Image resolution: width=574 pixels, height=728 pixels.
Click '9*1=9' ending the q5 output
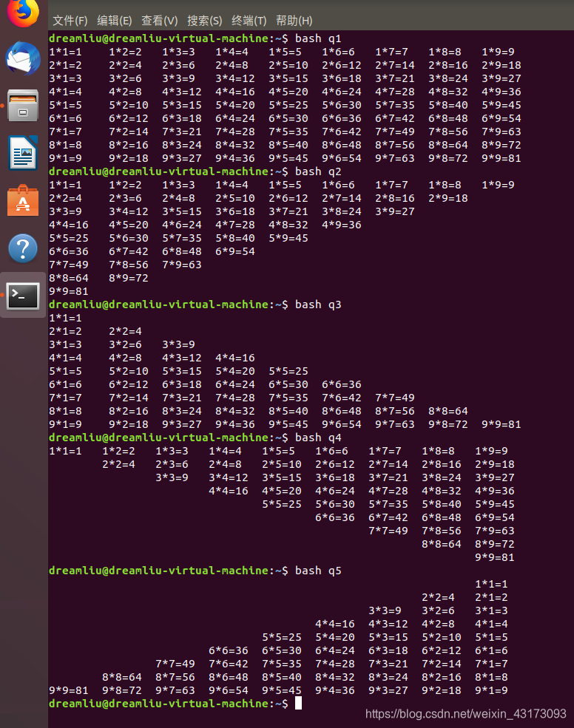491,690
